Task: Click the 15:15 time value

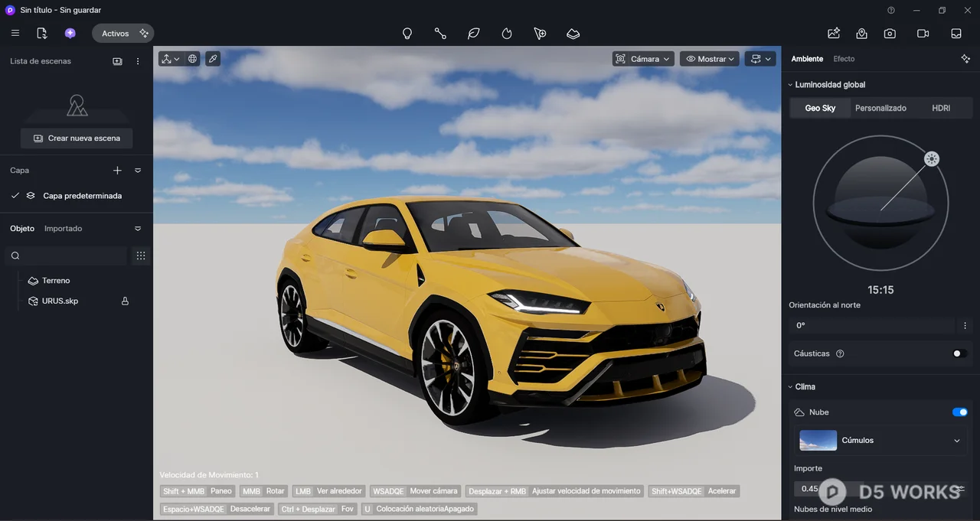Action: point(880,290)
